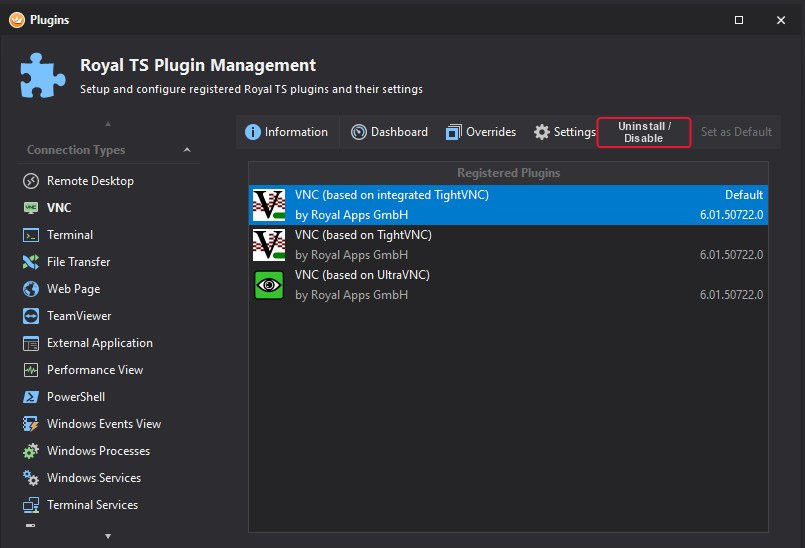The width and height of the screenshot is (805, 548).
Task: Collapse the Connection Types section
Action: point(187,150)
